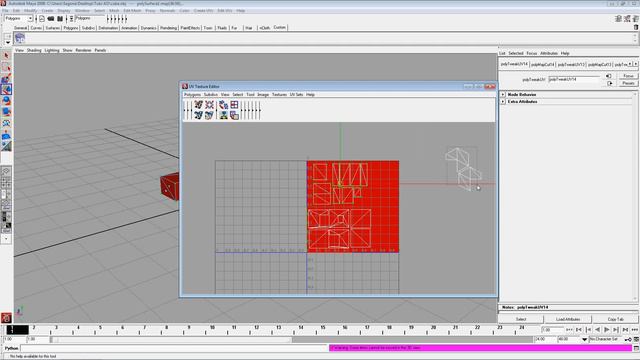Click the current time field near playback controls
The height and width of the screenshot is (360, 640).
[x=553, y=329]
